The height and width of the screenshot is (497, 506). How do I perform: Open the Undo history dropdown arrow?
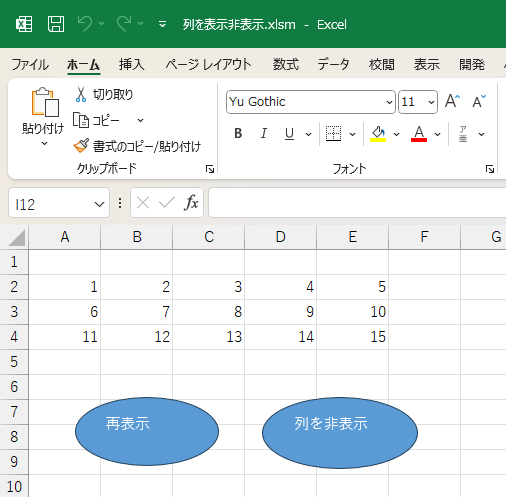click(x=102, y=24)
